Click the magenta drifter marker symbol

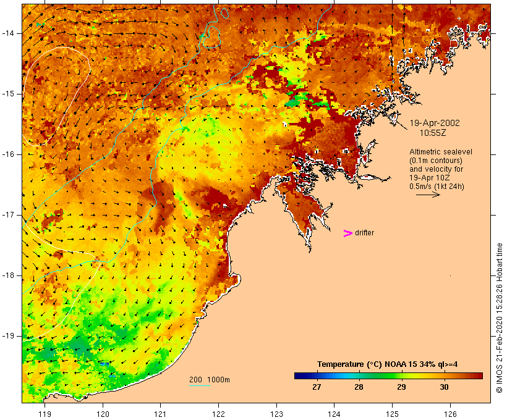click(x=348, y=233)
